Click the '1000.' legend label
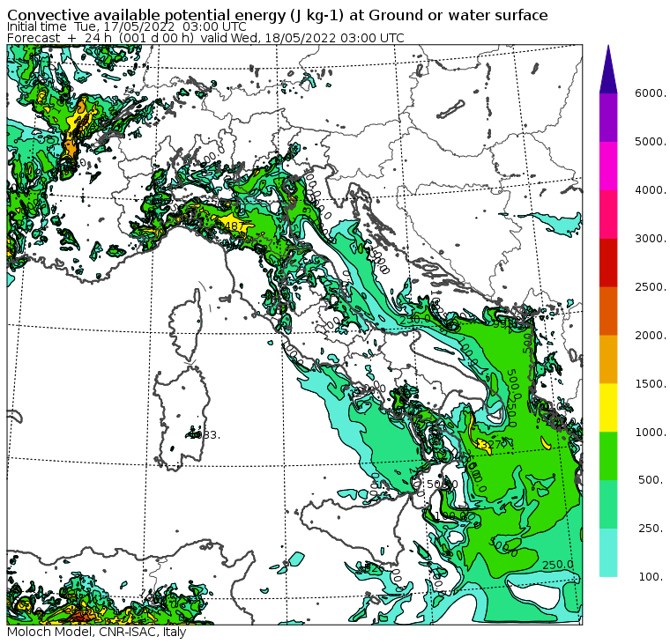Image resolution: width=670 pixels, height=644 pixels. (651, 432)
